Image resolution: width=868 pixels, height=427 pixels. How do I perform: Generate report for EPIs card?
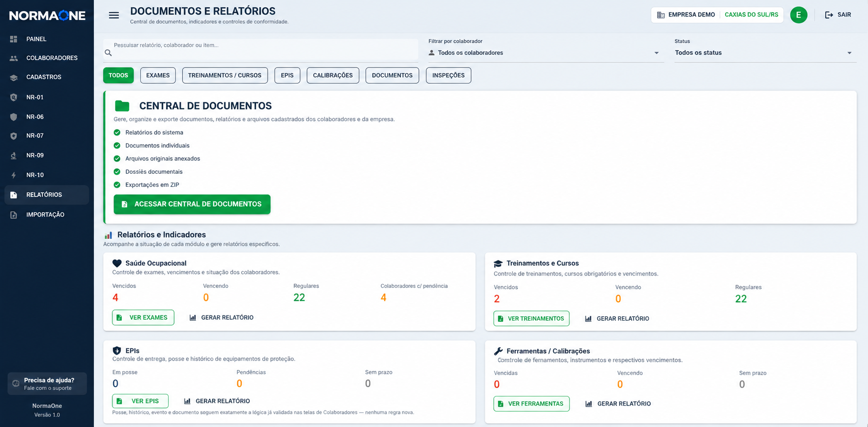point(217,401)
